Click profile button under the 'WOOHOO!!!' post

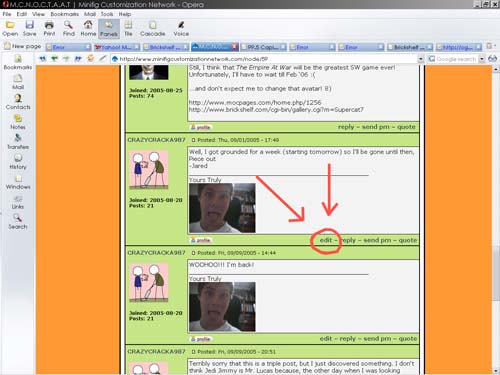click(201, 339)
